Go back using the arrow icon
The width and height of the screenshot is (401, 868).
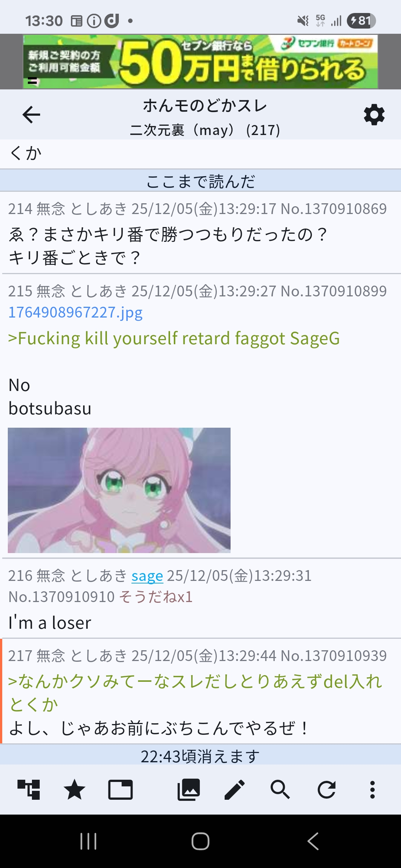tap(31, 114)
